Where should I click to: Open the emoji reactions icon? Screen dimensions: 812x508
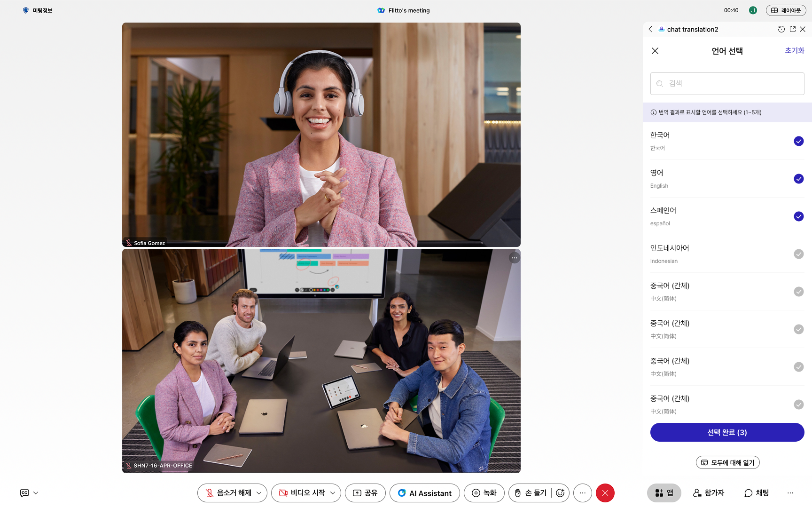click(560, 493)
